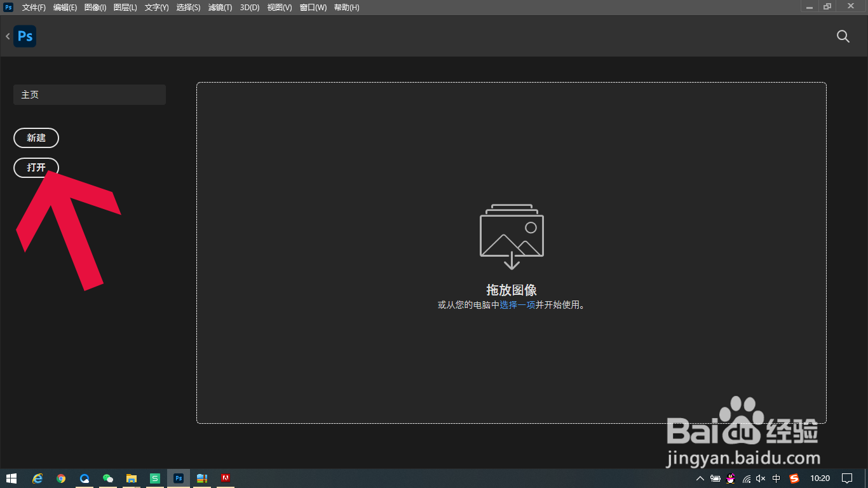Minimize the Photoshop window
The height and width of the screenshot is (488, 868).
(x=810, y=7)
